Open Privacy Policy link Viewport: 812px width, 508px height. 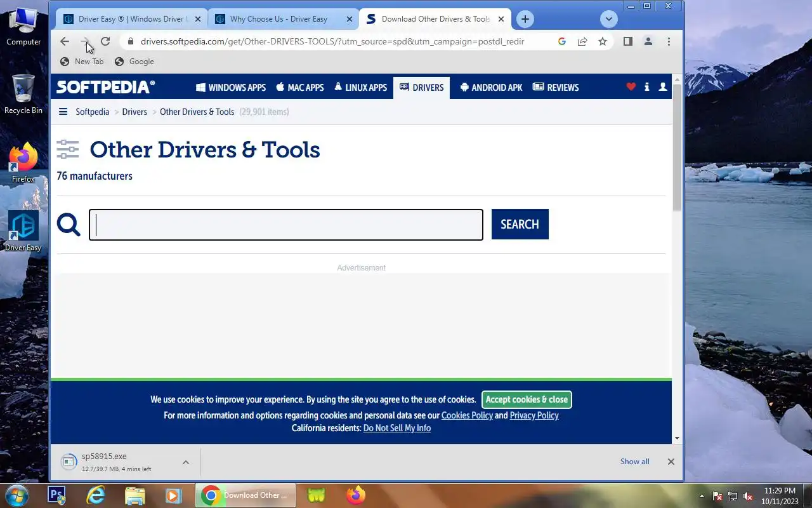(x=534, y=415)
